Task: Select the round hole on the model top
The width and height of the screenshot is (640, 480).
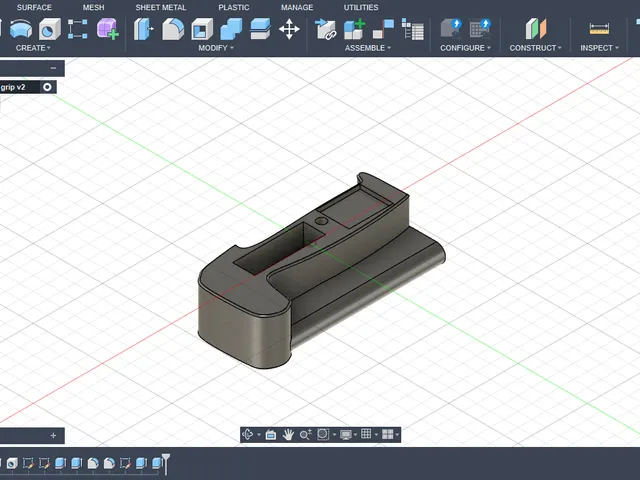Action: [321, 221]
